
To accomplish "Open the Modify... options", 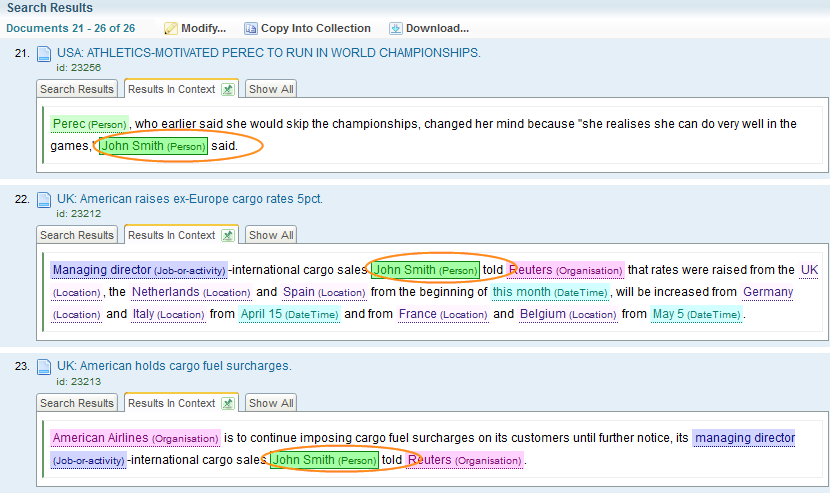I will tap(204, 28).
